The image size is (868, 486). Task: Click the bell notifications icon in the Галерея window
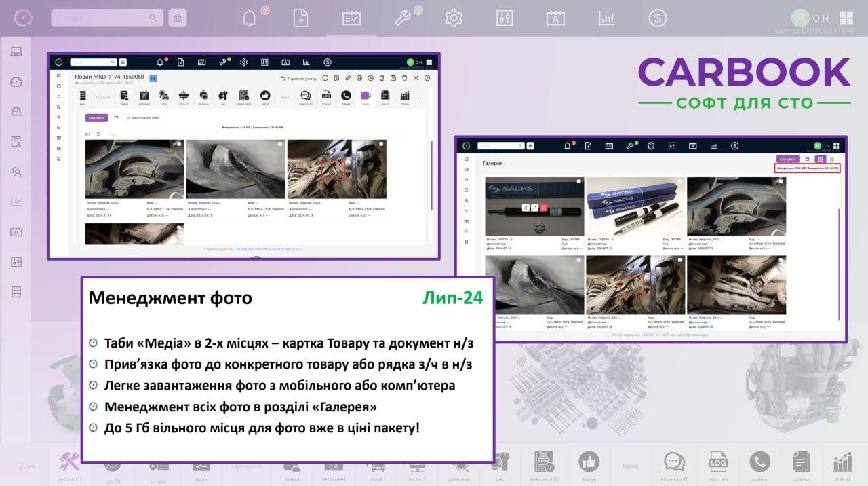pos(568,145)
